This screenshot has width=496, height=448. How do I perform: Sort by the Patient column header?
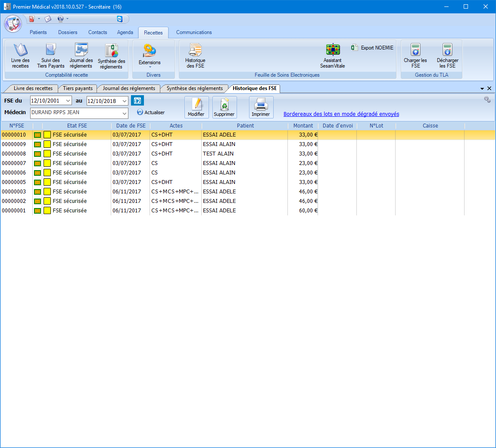pos(245,125)
